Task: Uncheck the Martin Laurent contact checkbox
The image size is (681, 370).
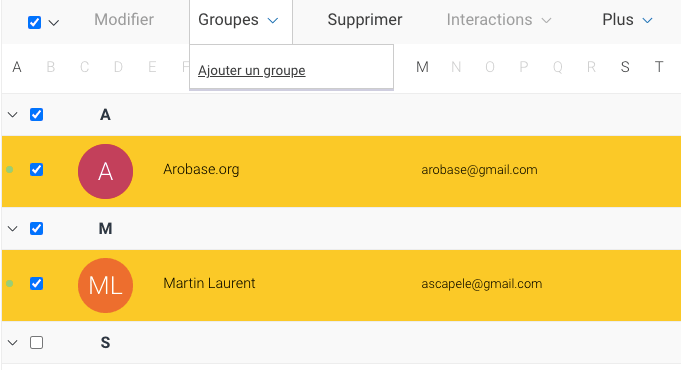Action: [x=36, y=284]
